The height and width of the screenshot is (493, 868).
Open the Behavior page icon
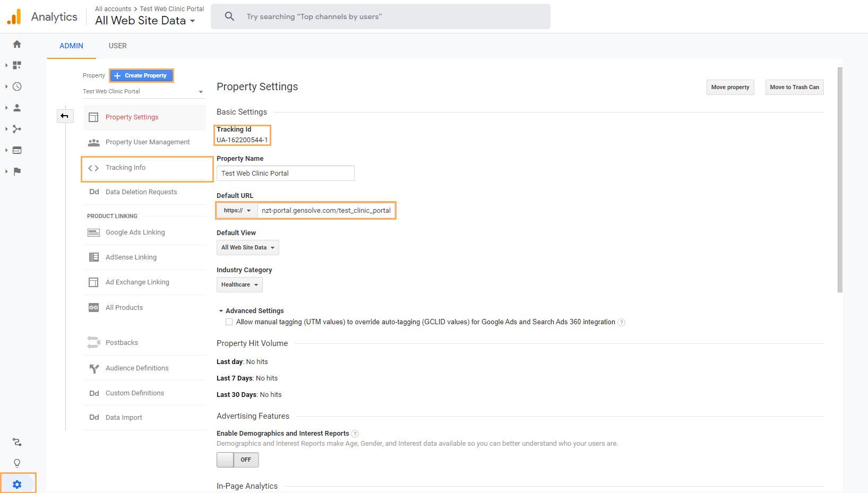(x=17, y=150)
